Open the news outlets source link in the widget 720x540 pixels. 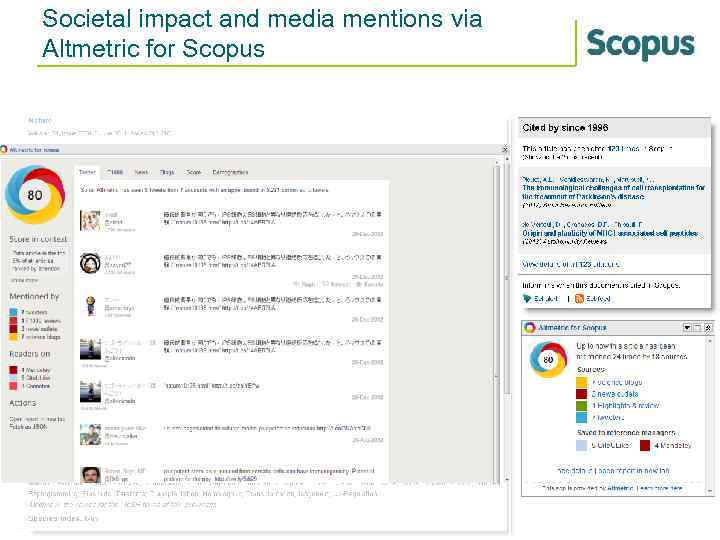coord(614,394)
